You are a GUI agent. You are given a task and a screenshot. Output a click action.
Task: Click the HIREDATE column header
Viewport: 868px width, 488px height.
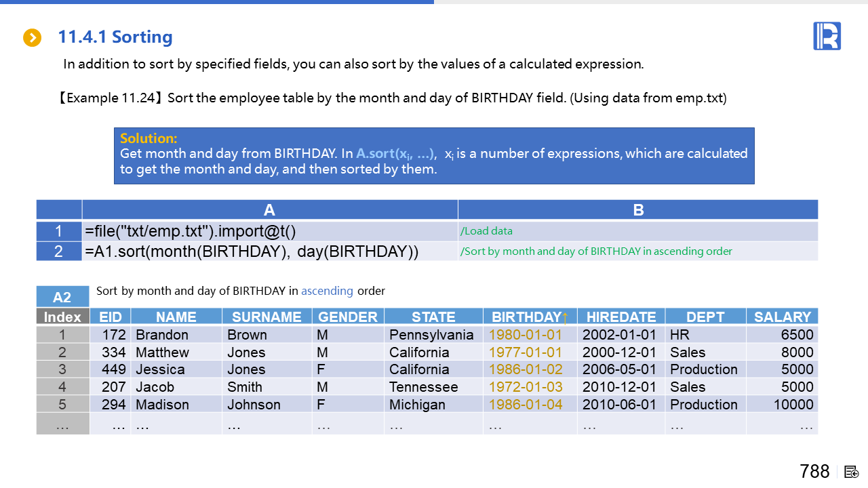(621, 317)
